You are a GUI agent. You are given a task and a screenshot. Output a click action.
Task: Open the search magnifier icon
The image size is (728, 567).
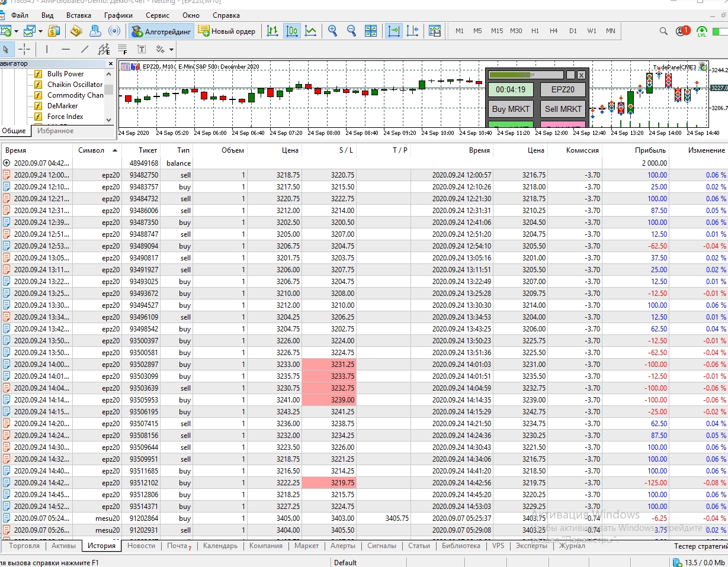tap(663, 31)
